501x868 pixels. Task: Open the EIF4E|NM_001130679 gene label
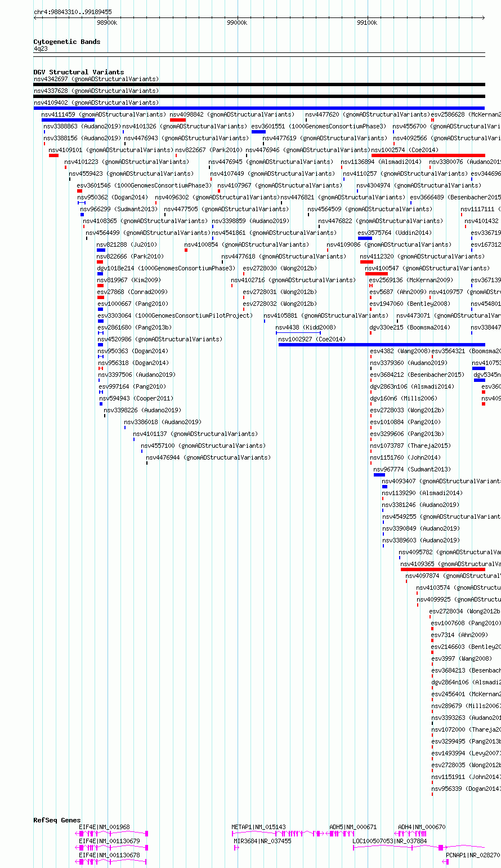(x=109, y=841)
